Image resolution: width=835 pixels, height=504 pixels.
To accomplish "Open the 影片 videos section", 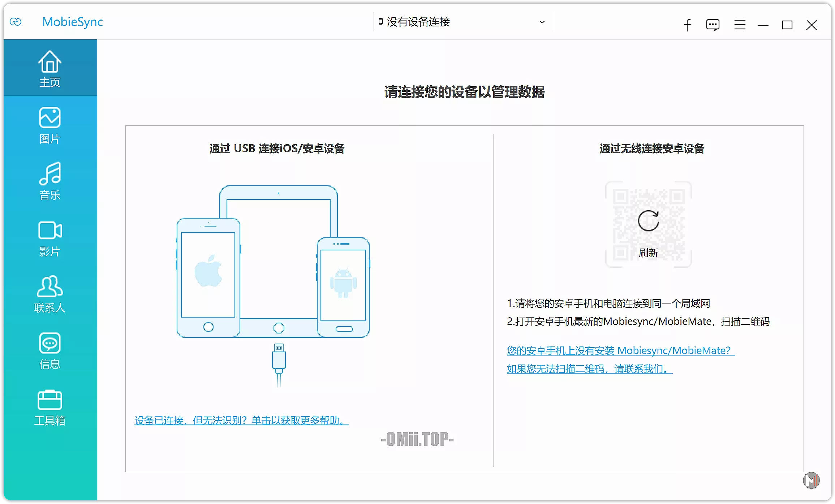I will [x=50, y=238].
